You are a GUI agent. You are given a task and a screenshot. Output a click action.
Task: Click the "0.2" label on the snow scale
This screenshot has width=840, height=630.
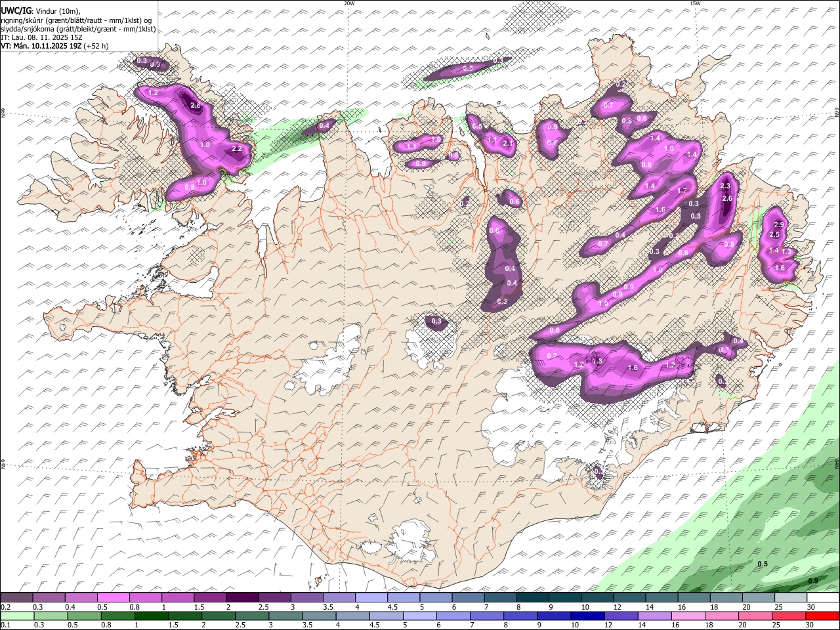pos(5,607)
